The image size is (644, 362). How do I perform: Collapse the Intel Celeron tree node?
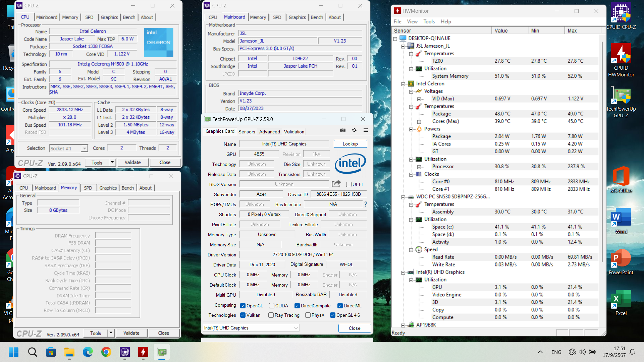(403, 84)
